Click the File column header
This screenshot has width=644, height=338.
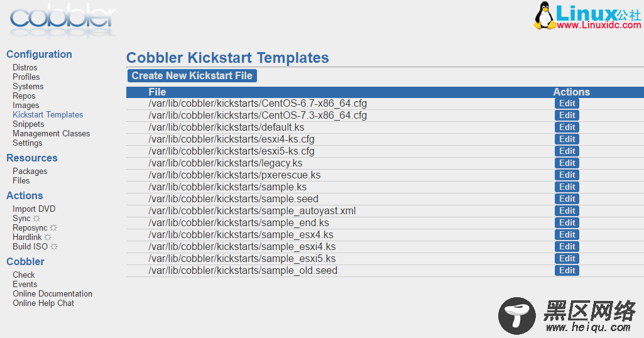pyautogui.click(x=157, y=92)
